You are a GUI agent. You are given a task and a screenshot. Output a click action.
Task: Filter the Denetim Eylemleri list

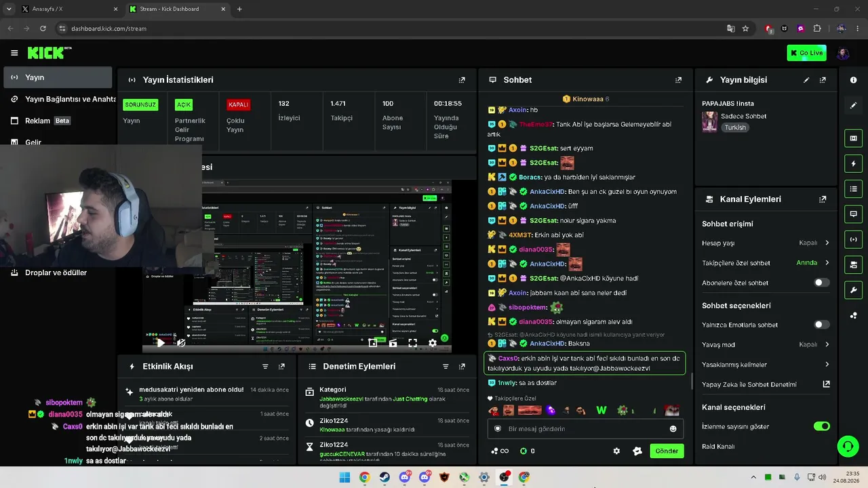click(446, 367)
